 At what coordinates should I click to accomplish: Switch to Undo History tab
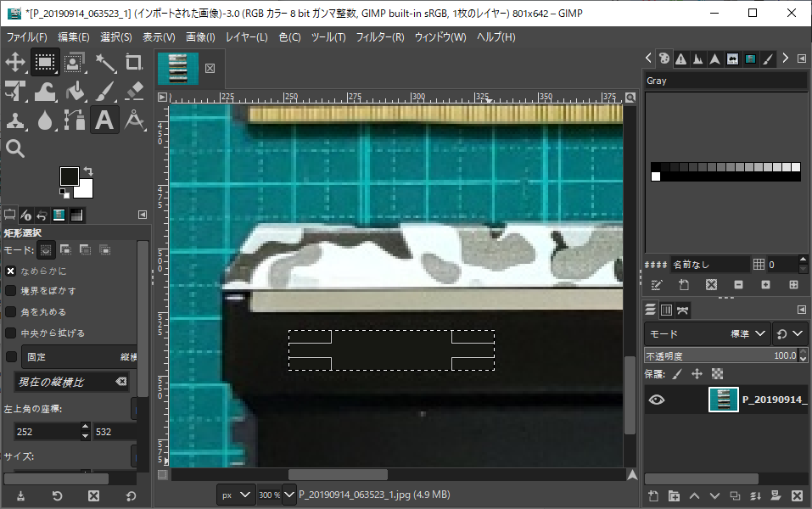tap(42, 215)
